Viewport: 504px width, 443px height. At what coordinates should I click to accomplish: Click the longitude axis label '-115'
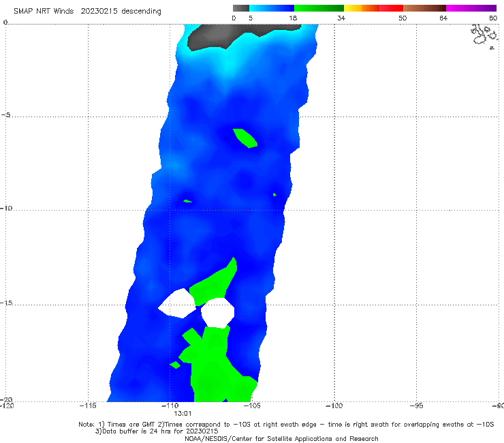[x=88, y=406]
